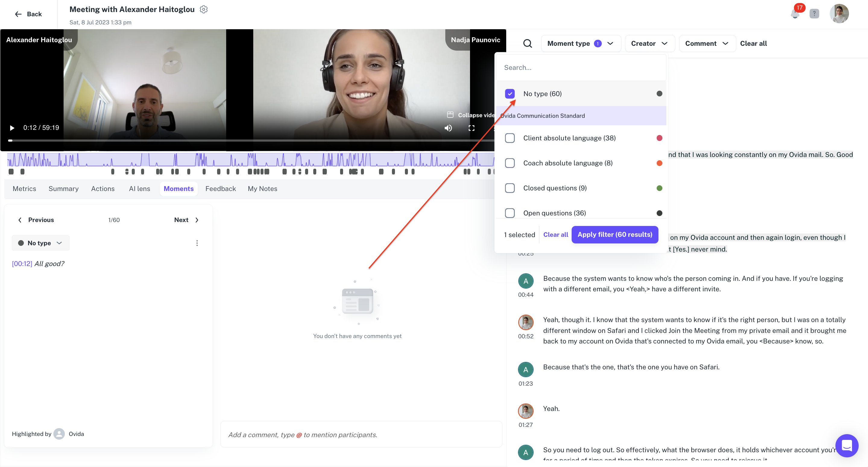The height and width of the screenshot is (467, 868).
Task: Play the meeting video
Action: pos(12,128)
